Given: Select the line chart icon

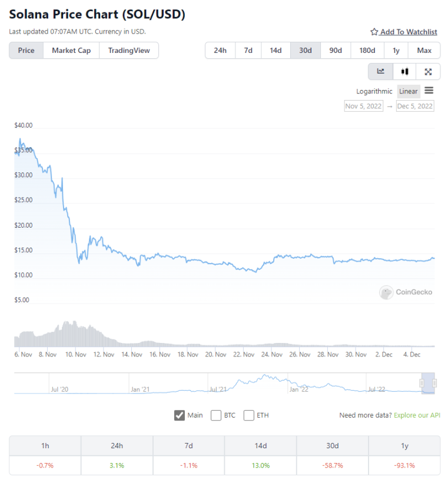Looking at the screenshot, I should (380, 71).
